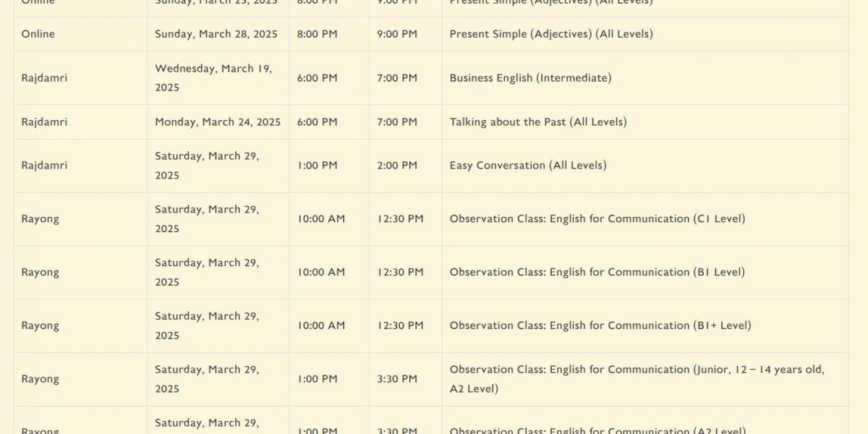This screenshot has width=868, height=434.
Task: Select Business English (Intermediate) class cell
Action: (x=530, y=78)
